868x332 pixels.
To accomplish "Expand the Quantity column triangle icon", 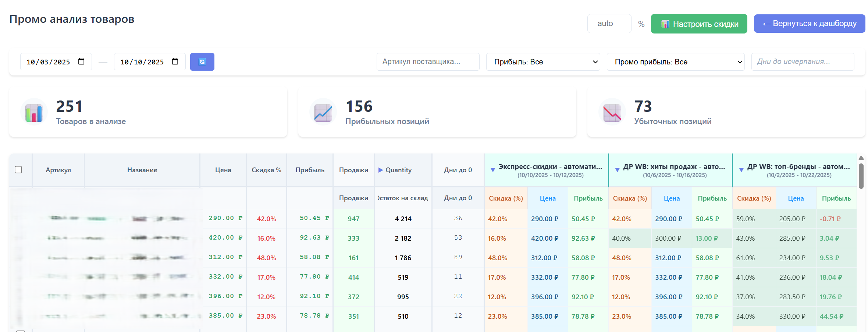I will 381,170.
